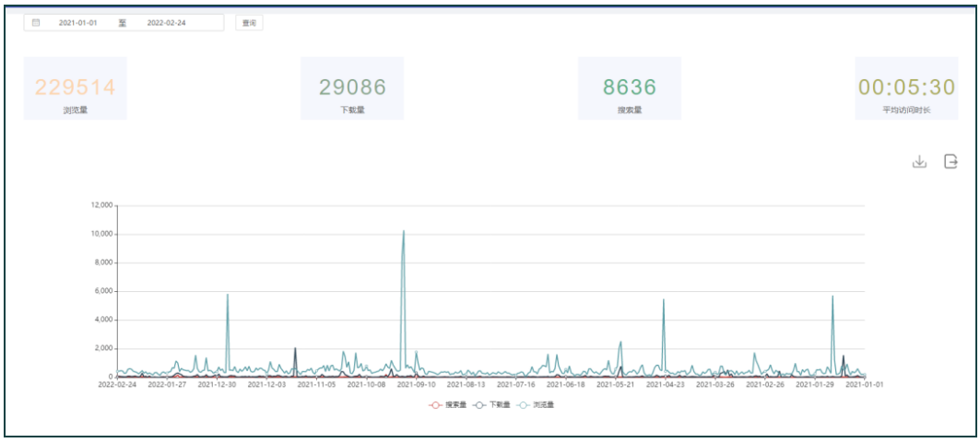The image size is (980, 443).
Task: Open the 搜索量 8636 stat card
Action: 630,88
